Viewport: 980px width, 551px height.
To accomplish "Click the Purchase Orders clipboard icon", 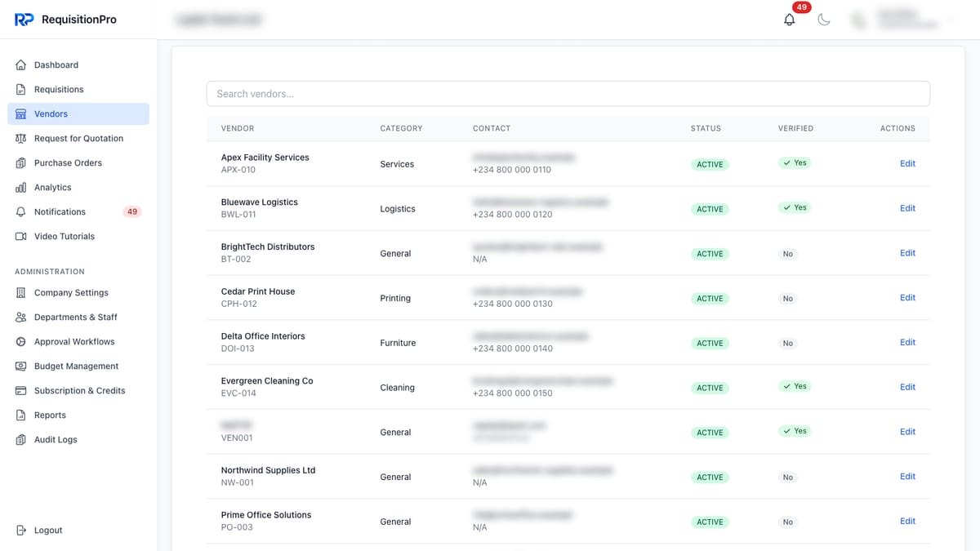I will [21, 163].
